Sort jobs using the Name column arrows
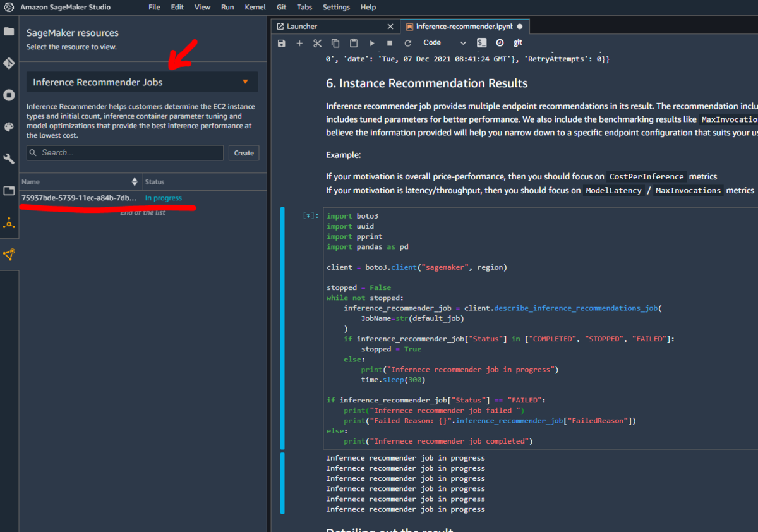The width and height of the screenshot is (758, 532). click(x=134, y=182)
